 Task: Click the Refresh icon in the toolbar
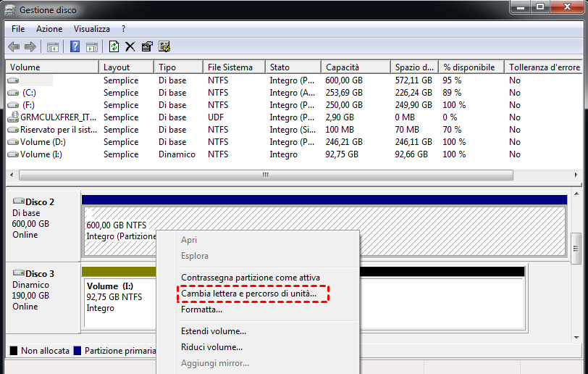pos(114,47)
